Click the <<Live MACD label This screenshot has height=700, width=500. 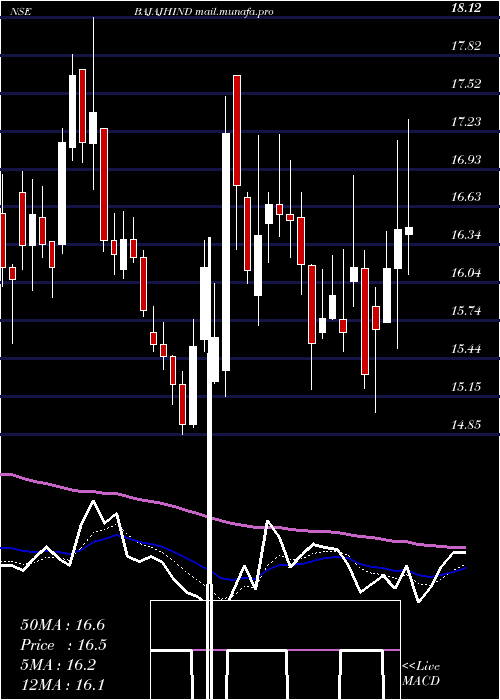tap(421, 673)
